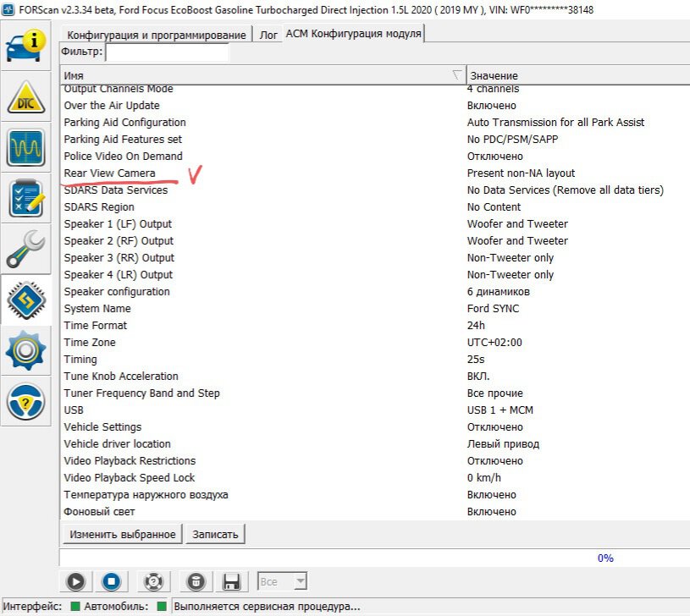Viewport: 690px width, 616px height.
Task: Open the settings gear icon
Action: pyautogui.click(x=26, y=351)
